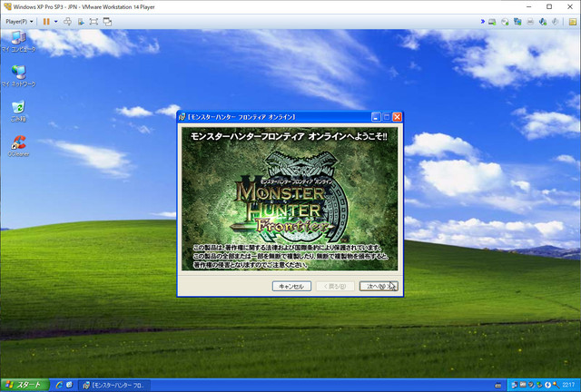The width and height of the screenshot is (581, 392).
Task: Minimize the Monster Hunter installer dialog
Action: 376,117
